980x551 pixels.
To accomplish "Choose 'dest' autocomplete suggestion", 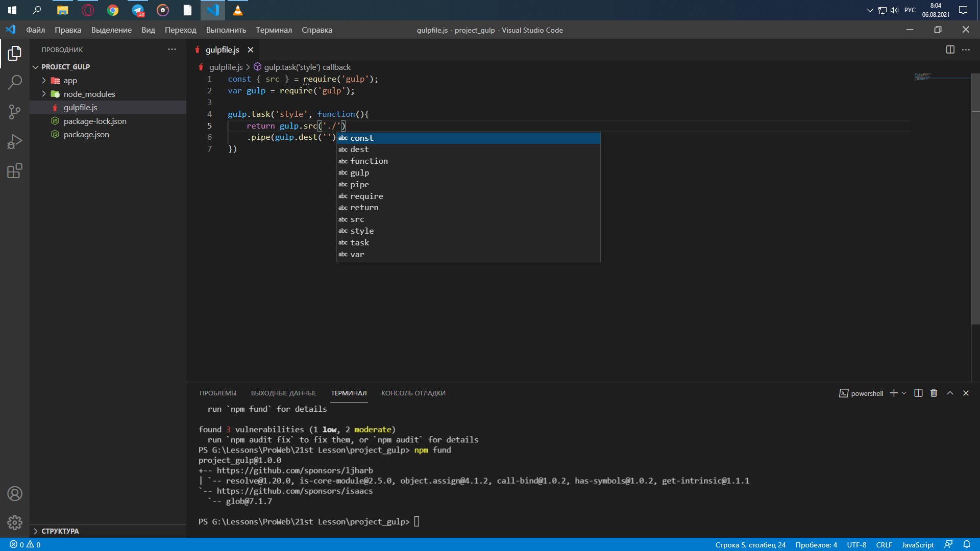I will click(x=468, y=149).
